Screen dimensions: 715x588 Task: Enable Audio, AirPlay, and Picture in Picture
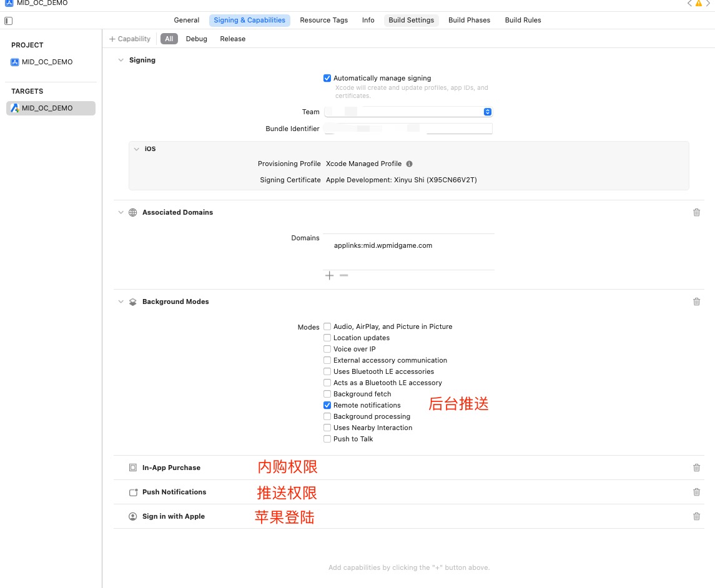click(x=327, y=326)
